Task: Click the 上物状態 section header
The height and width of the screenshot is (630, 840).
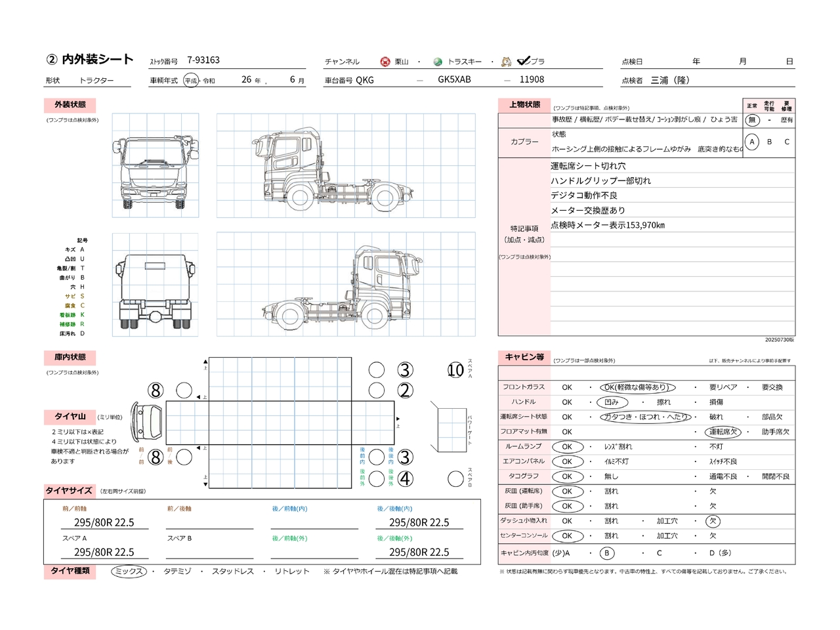Action: (524, 105)
